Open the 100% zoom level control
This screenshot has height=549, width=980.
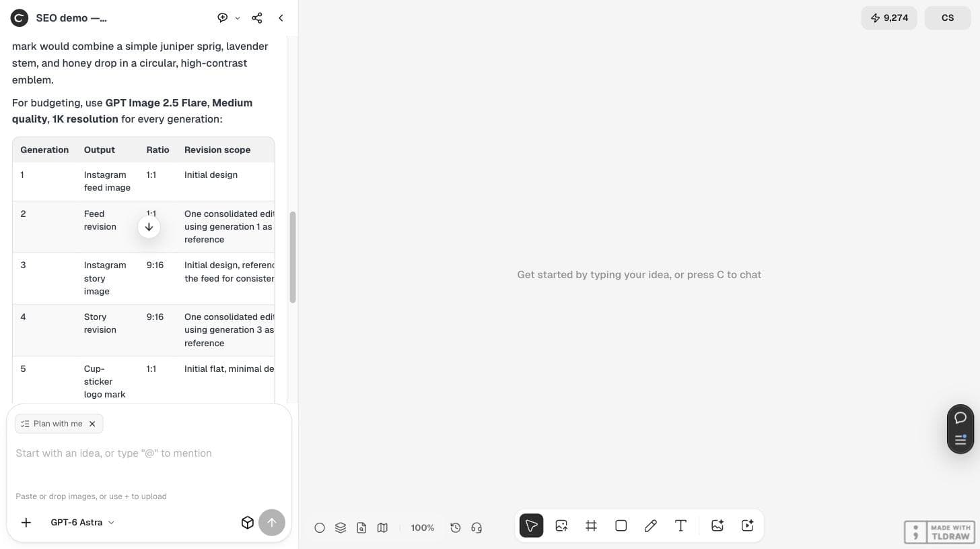[423, 527]
